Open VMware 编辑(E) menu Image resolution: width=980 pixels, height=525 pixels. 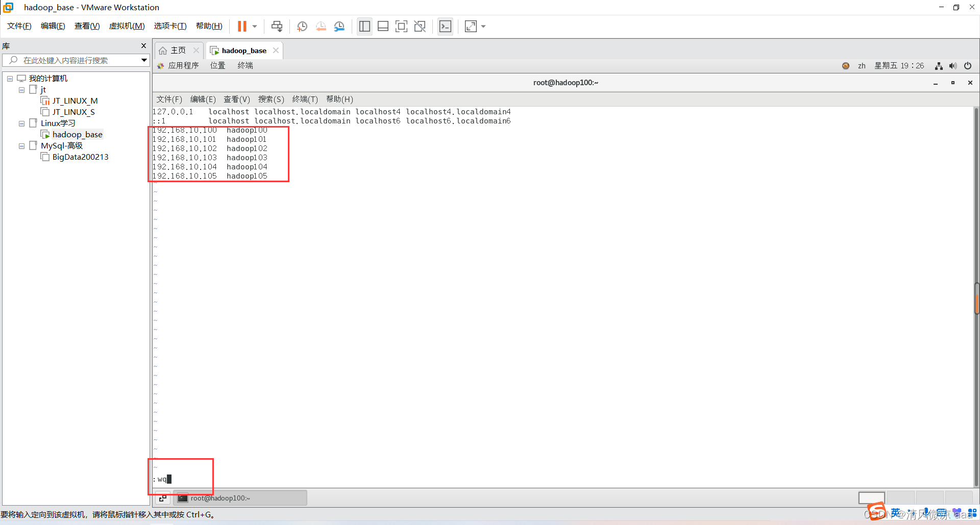tap(53, 26)
